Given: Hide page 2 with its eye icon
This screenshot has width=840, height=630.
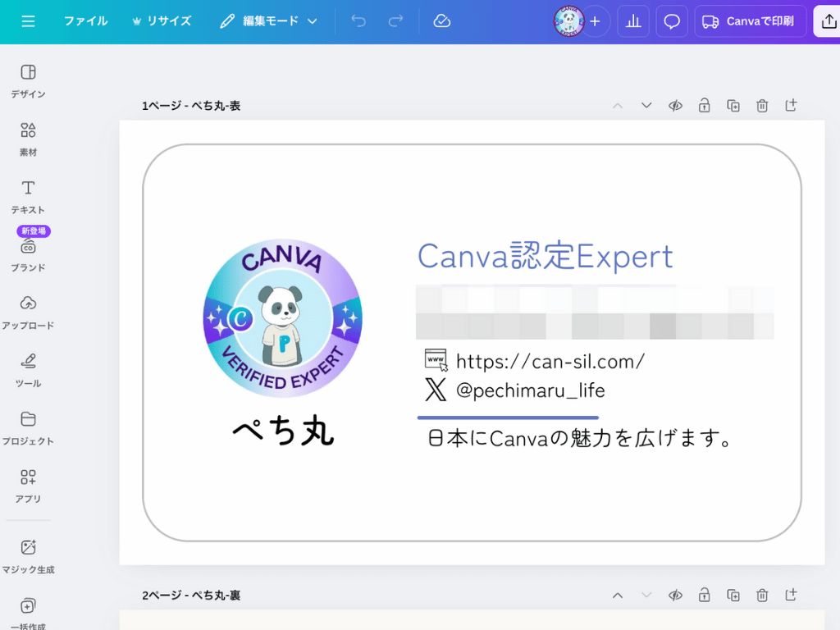Looking at the screenshot, I should click(x=675, y=595).
